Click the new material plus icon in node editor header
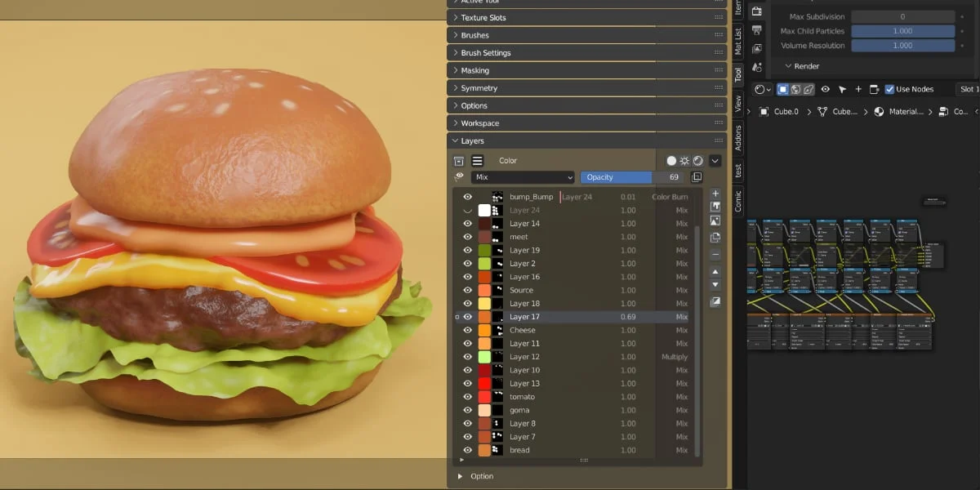 pyautogui.click(x=858, y=89)
